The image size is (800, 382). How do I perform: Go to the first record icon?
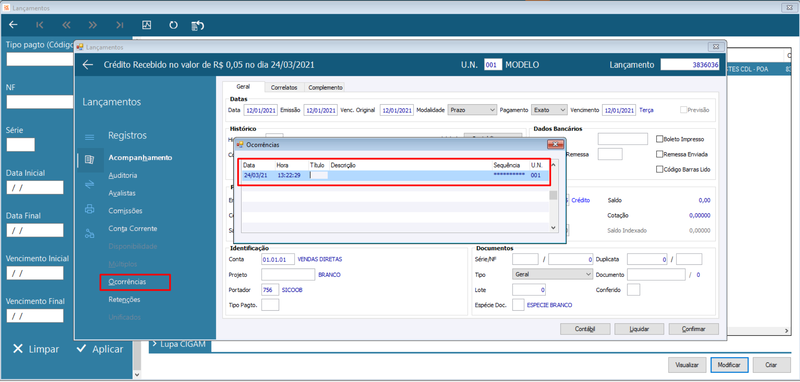click(x=40, y=25)
